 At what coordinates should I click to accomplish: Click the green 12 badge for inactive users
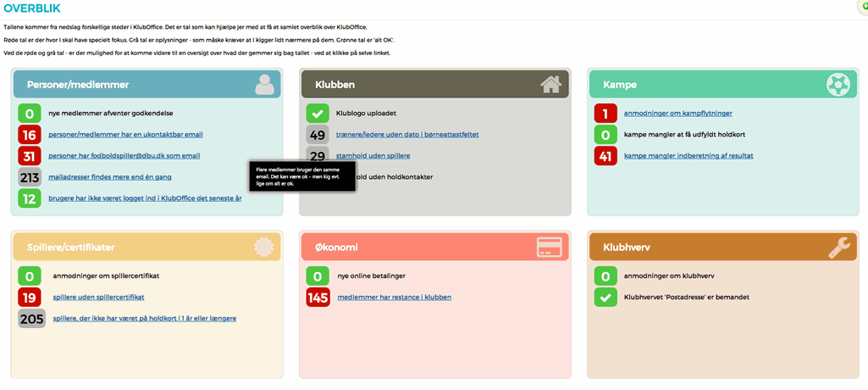30,198
